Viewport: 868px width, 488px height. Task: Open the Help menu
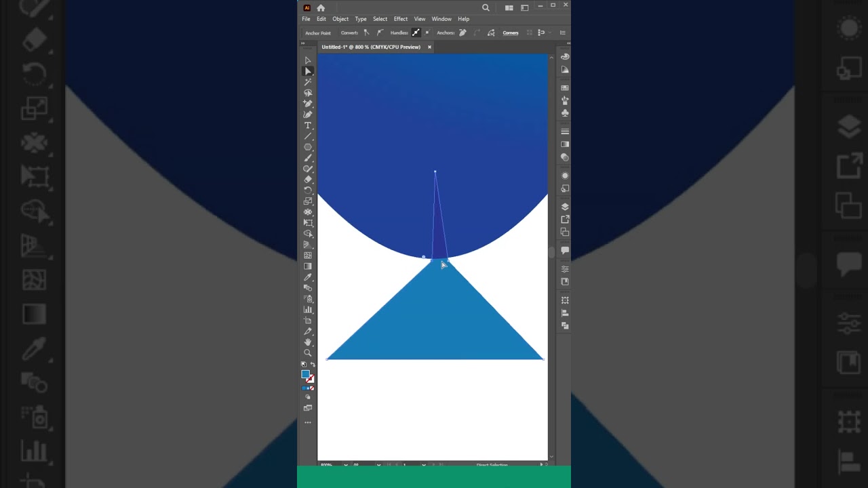click(x=464, y=19)
